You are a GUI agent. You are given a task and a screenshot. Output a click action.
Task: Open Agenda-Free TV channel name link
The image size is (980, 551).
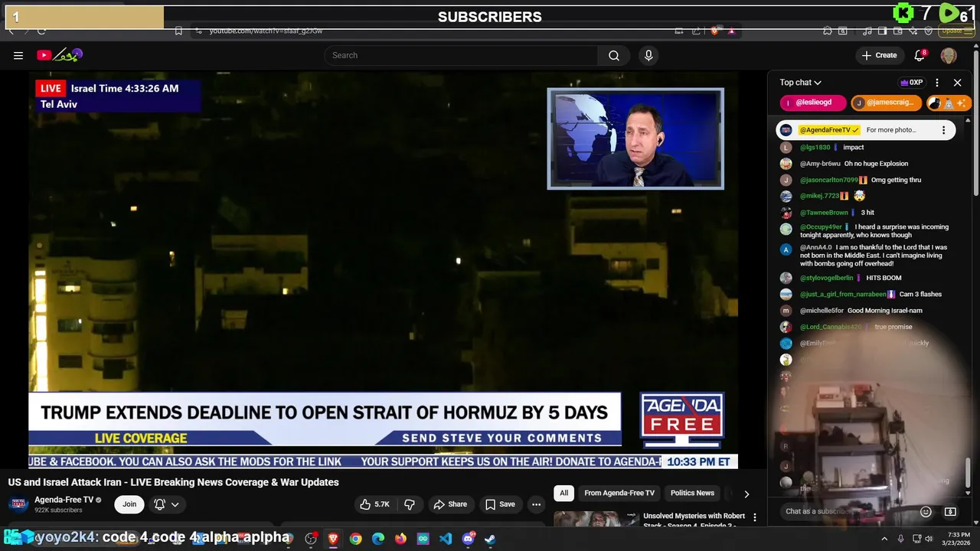tap(64, 500)
